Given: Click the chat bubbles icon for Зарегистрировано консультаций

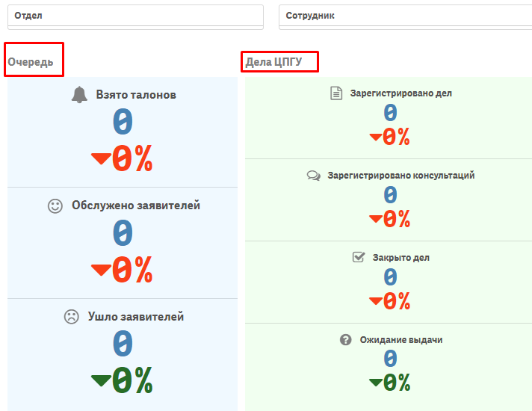Looking at the screenshot, I should (x=314, y=176).
